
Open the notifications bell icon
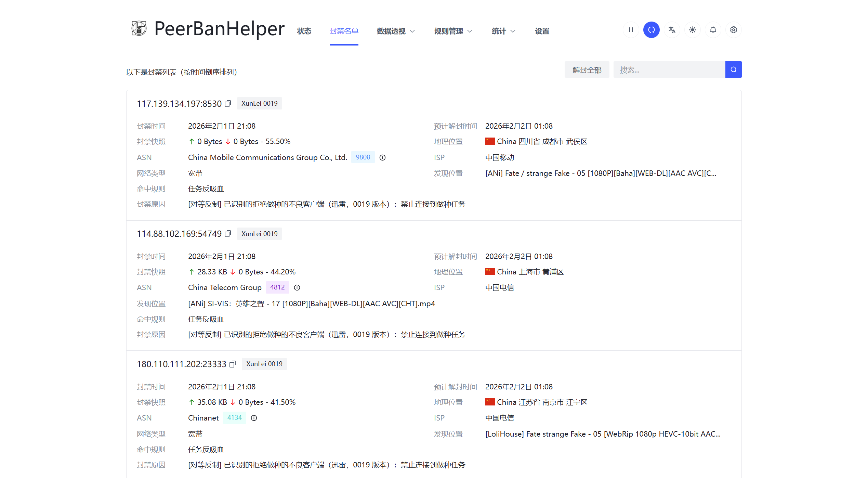click(x=713, y=30)
